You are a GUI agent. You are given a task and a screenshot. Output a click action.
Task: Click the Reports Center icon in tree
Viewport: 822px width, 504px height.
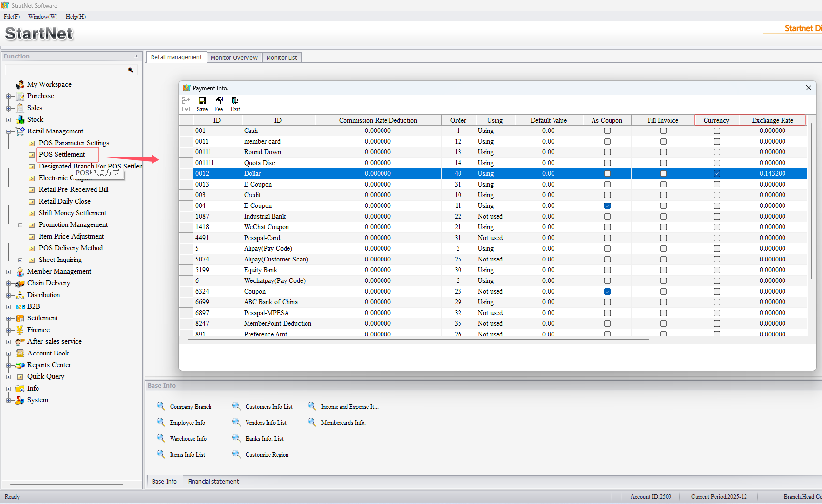click(20, 365)
